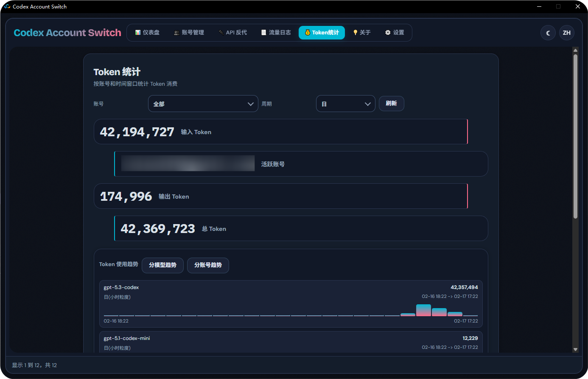The image size is (588, 379).
Task: Click the 42,357,494 usage value
Action: [464, 287]
